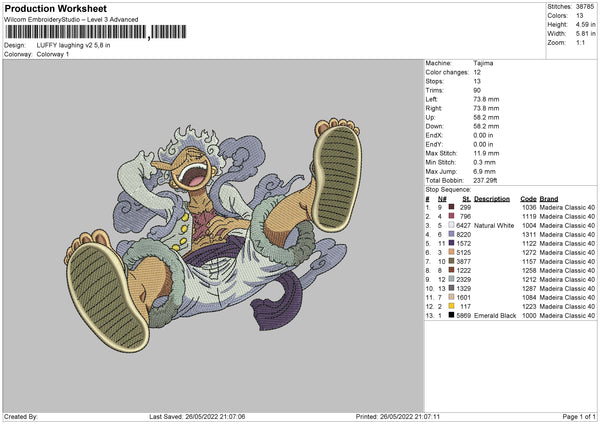
Task: Click stitch count '8220' in stop sequence
Action: [464, 234]
